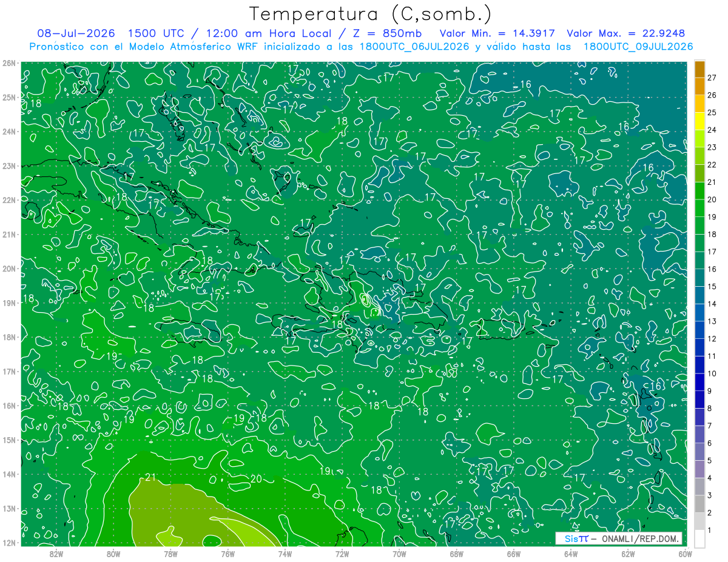Click the valid-until time "1800UTC_09JUL2026"

(638, 47)
